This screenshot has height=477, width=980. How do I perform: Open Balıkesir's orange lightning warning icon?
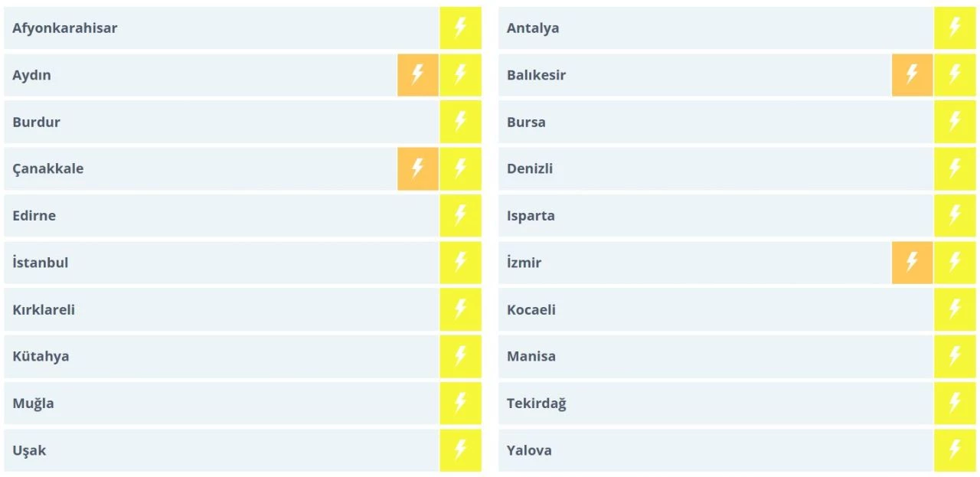[912, 75]
